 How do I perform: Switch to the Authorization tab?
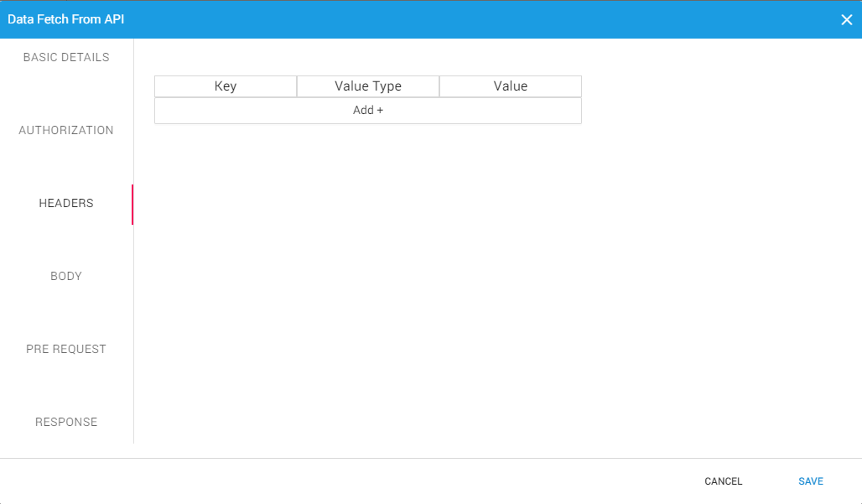pyautogui.click(x=66, y=131)
